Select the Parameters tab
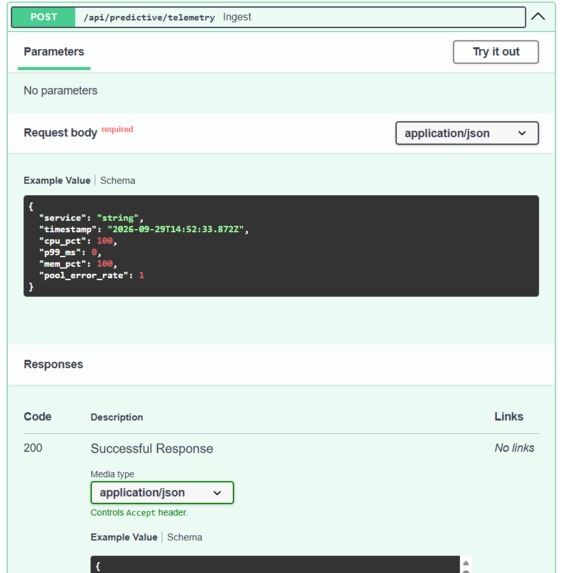569x573 pixels. 54,52
